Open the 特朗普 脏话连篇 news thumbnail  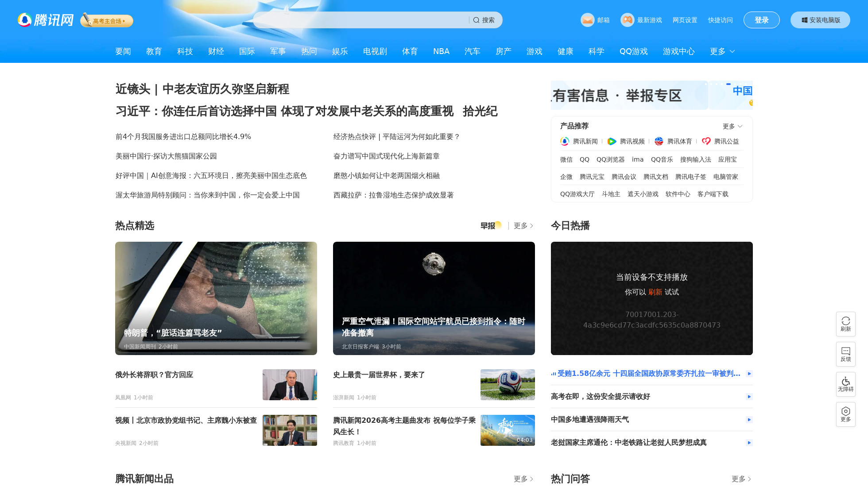pyautogui.click(x=216, y=298)
